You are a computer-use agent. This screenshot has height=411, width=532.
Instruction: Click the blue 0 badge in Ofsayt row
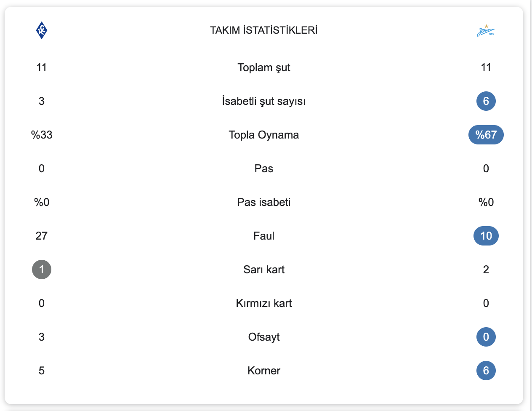click(x=486, y=337)
